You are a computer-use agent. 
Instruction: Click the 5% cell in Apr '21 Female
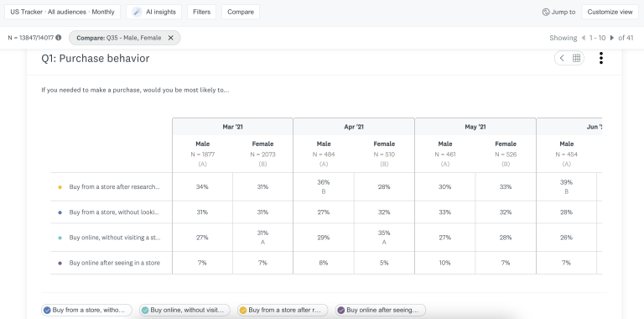[384, 263]
